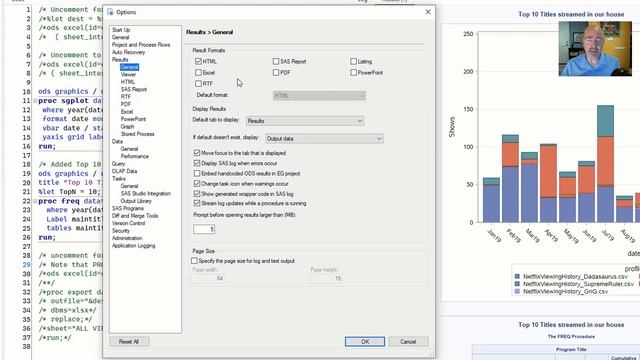Open Output Library options
Screen dimensions: 640x360
136,201
